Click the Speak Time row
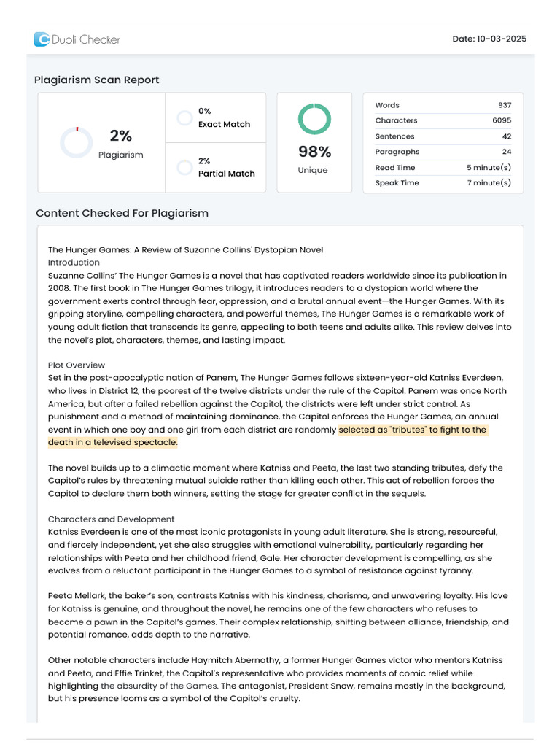Image resolution: width=560 pixels, height=747 pixels. tap(443, 183)
